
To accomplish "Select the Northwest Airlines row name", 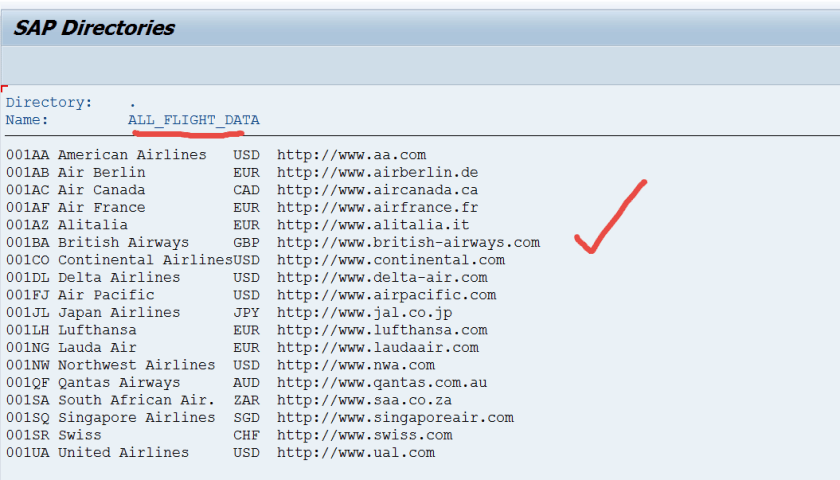I will tap(137, 365).
